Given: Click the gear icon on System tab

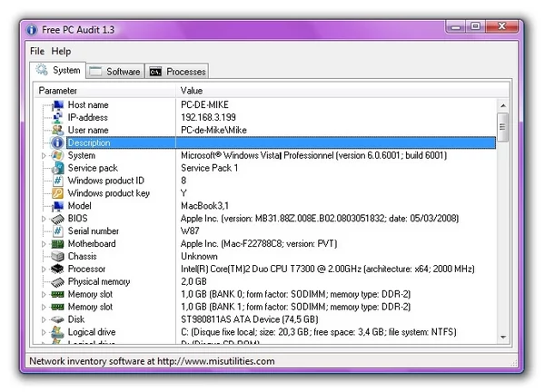Looking at the screenshot, I should coord(42,70).
